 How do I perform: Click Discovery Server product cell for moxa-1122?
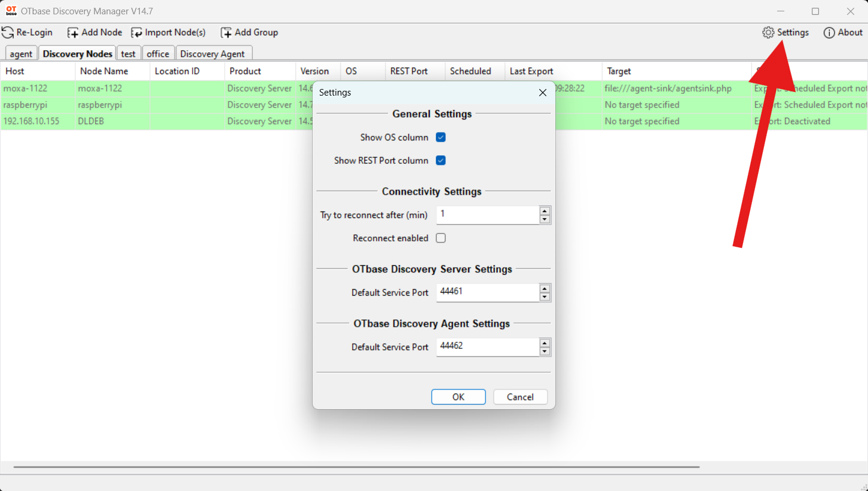point(260,88)
